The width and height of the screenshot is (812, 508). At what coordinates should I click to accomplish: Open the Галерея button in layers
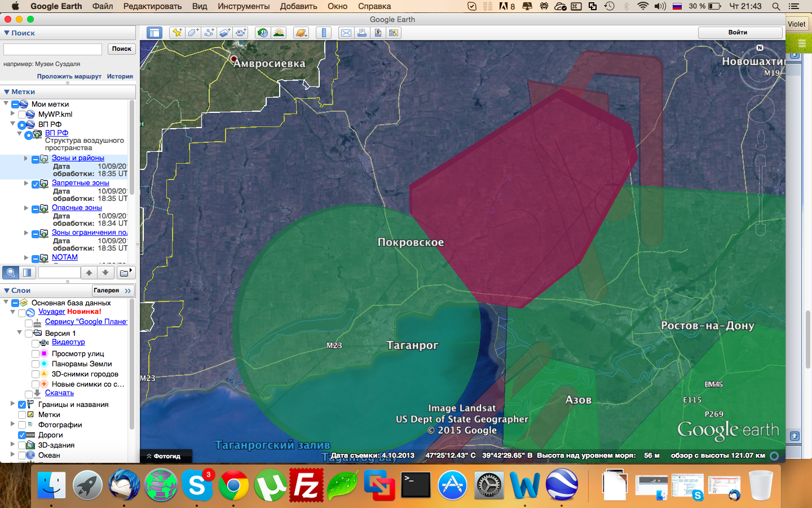coord(113,291)
